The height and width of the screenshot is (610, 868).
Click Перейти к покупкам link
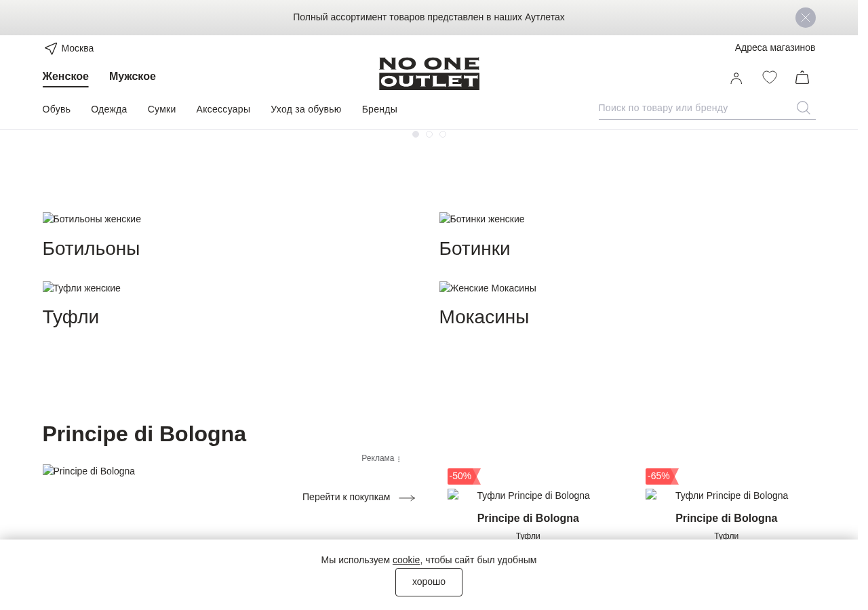pyautogui.click(x=347, y=497)
